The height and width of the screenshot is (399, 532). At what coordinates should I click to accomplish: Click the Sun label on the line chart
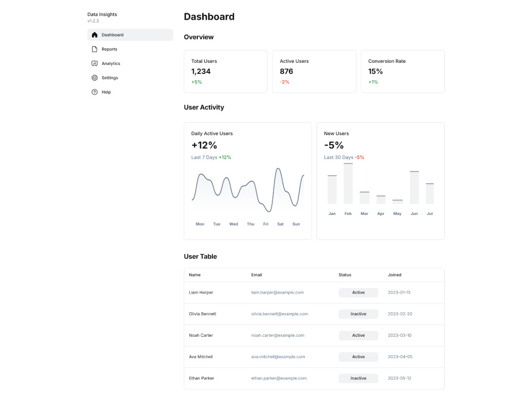click(x=296, y=225)
